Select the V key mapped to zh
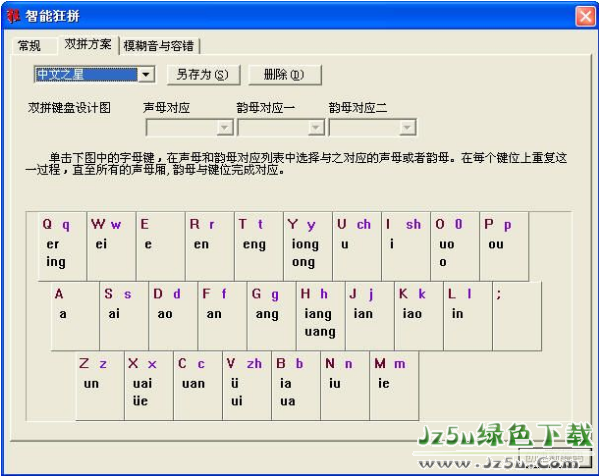The height and width of the screenshot is (476, 599). coord(247,386)
